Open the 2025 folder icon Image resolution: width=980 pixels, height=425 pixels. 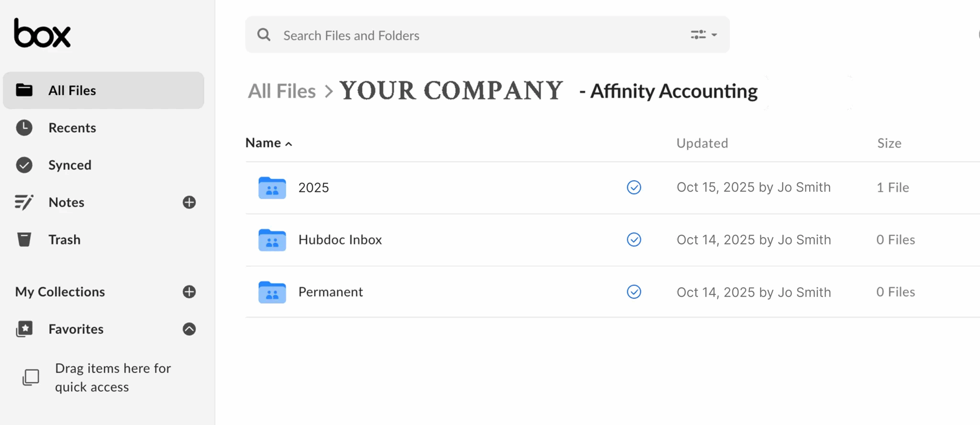click(x=272, y=187)
